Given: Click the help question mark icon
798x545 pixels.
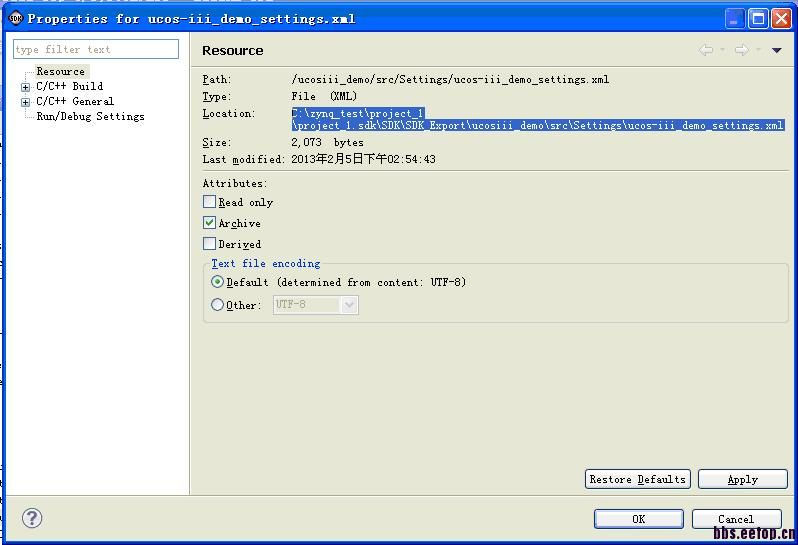Looking at the screenshot, I should 32,518.
